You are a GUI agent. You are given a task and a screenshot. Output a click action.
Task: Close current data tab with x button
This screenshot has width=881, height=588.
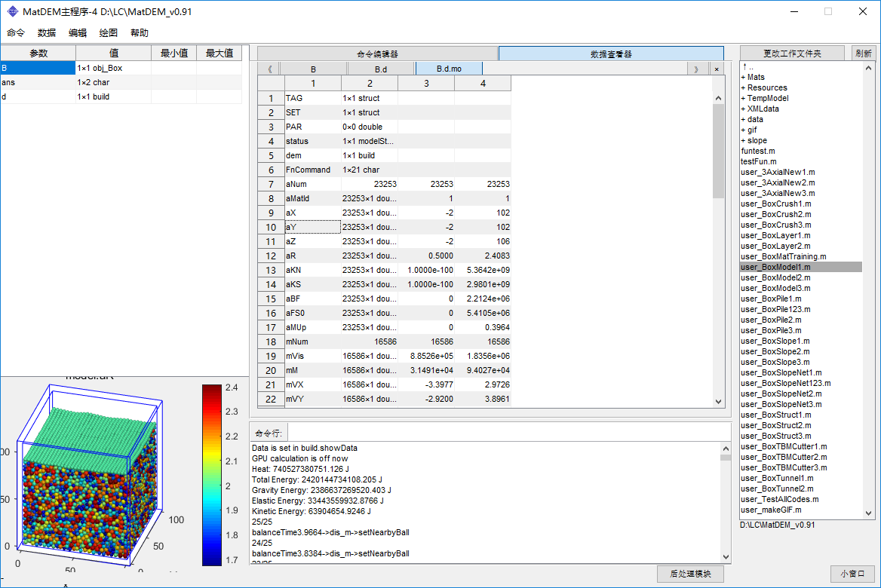(x=717, y=69)
